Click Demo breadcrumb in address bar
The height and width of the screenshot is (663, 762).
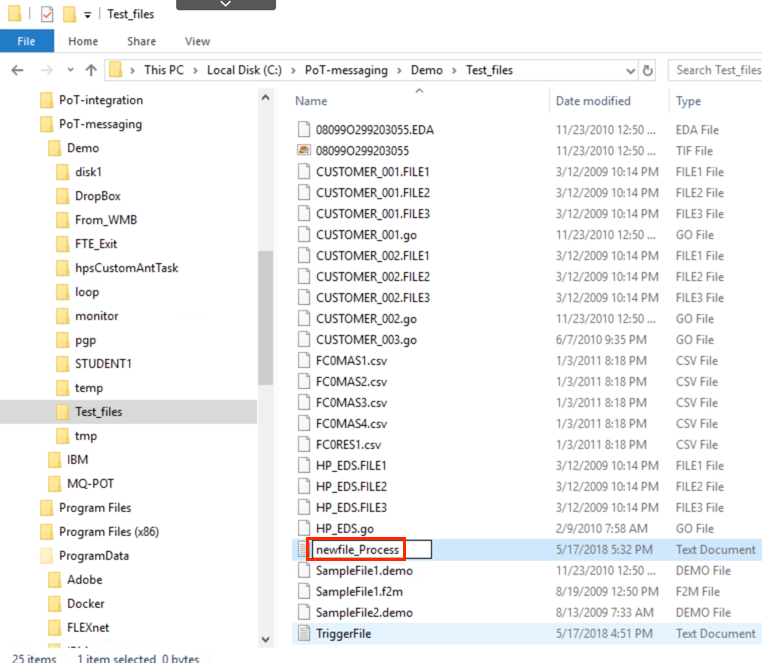point(427,70)
